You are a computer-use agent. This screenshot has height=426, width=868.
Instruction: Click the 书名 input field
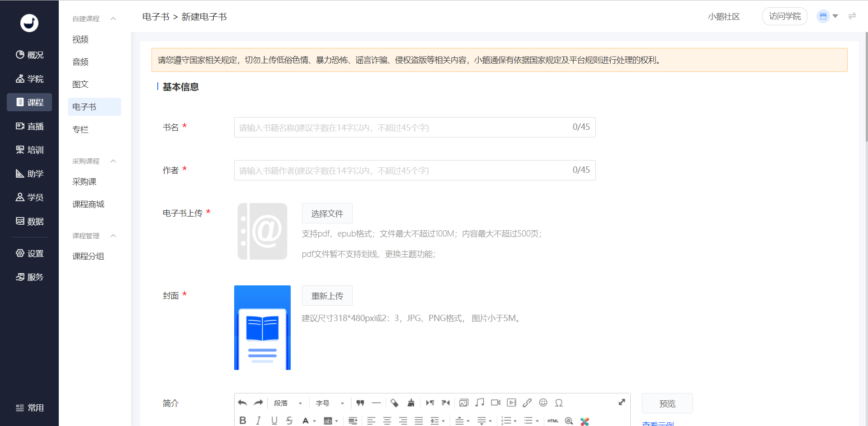402,128
